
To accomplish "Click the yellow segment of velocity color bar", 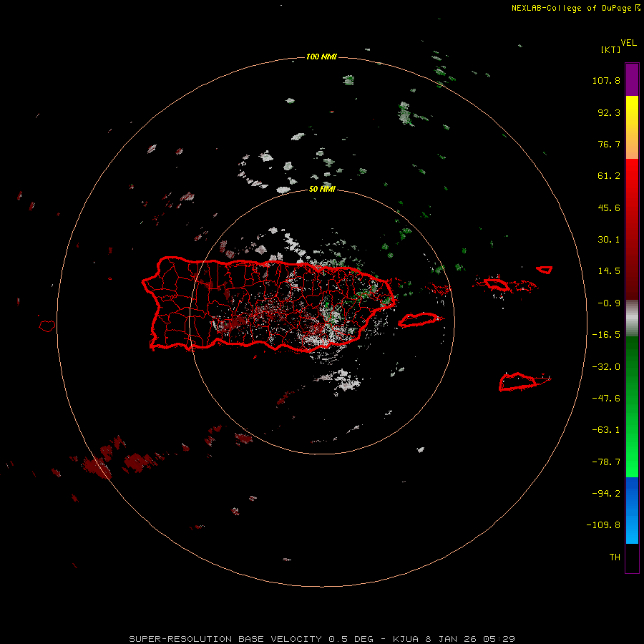I will pos(632,127).
